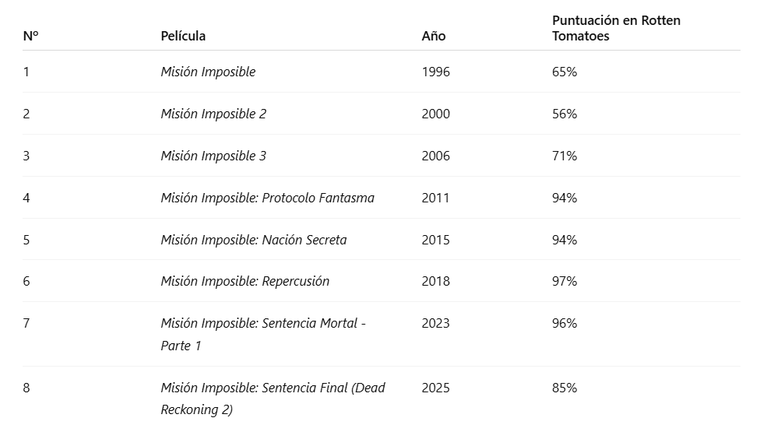
Task: Select the Misión Imposible 1996 title
Action: point(208,72)
